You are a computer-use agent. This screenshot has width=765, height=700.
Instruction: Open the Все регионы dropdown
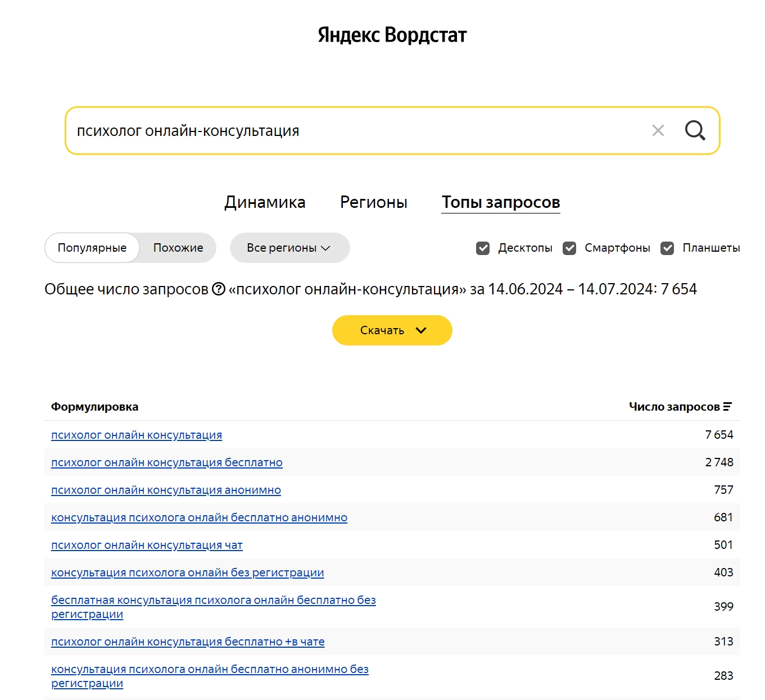point(289,248)
